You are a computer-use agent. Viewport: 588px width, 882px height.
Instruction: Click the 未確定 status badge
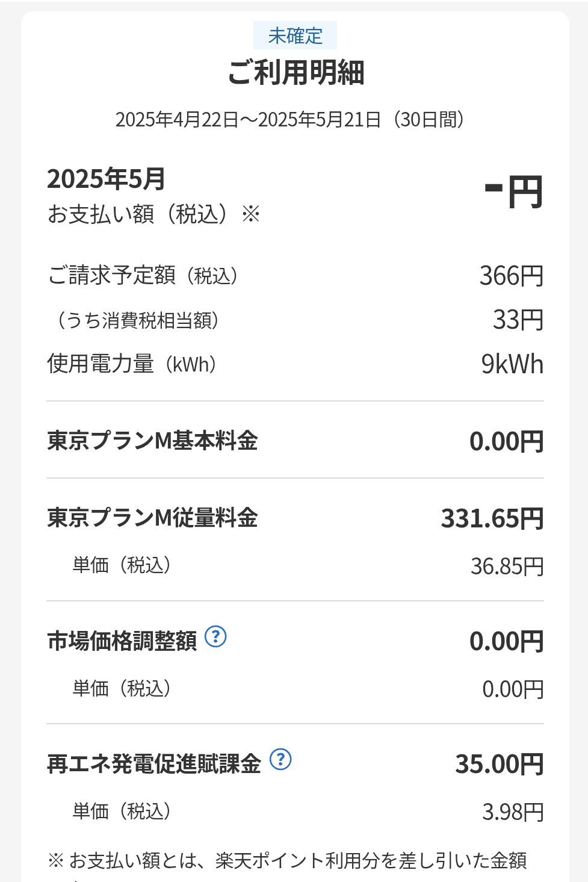tap(295, 36)
